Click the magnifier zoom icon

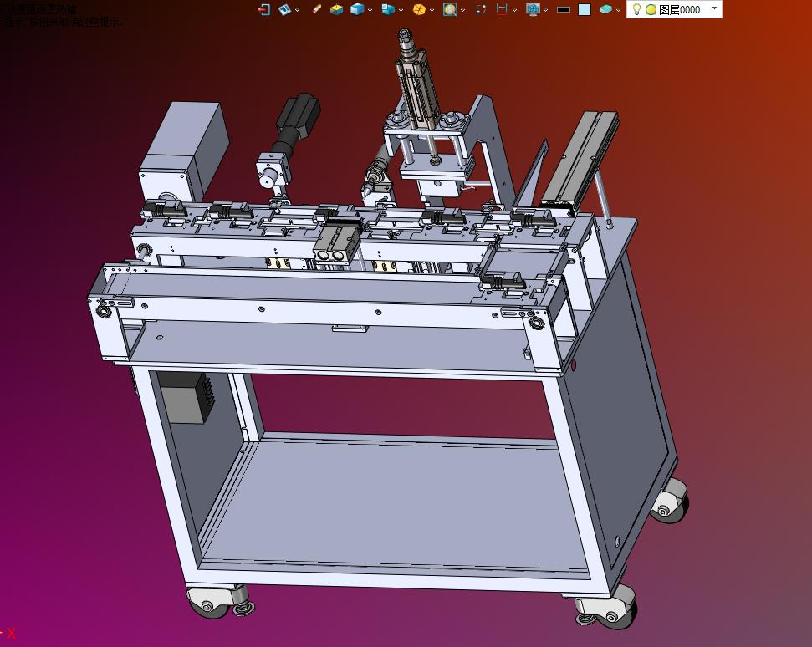click(450, 9)
